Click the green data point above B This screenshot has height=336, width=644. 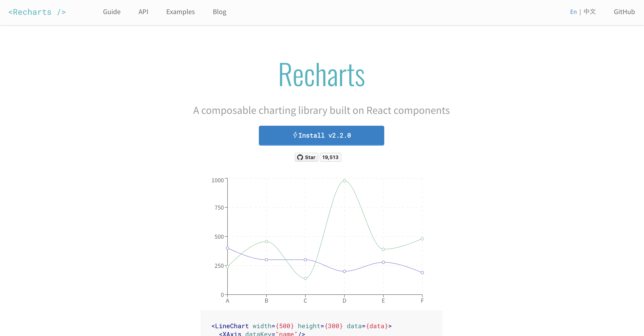(x=266, y=242)
